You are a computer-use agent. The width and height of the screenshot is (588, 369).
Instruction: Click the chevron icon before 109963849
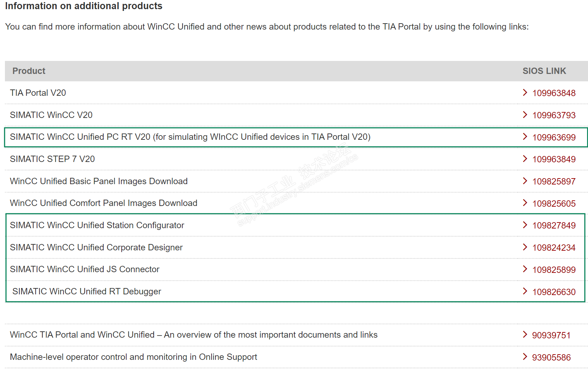[x=525, y=159]
